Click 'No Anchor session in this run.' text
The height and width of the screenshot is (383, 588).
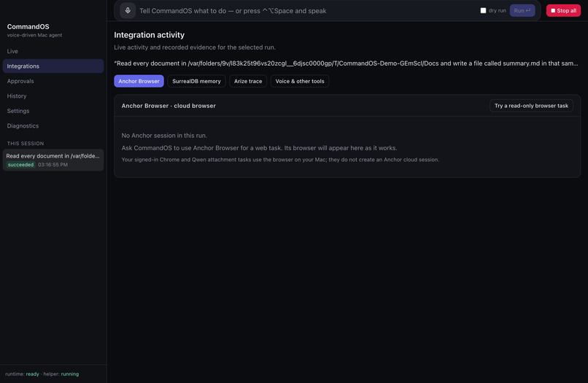[x=164, y=136]
